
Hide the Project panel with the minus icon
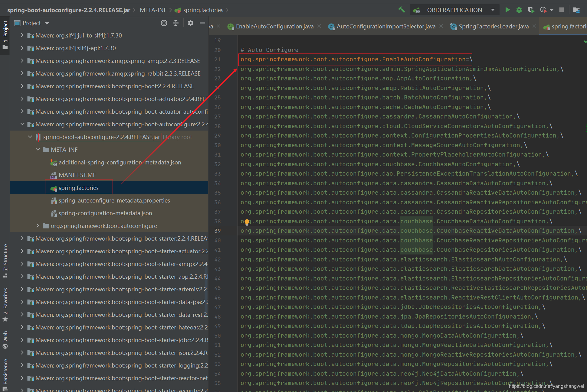point(202,23)
